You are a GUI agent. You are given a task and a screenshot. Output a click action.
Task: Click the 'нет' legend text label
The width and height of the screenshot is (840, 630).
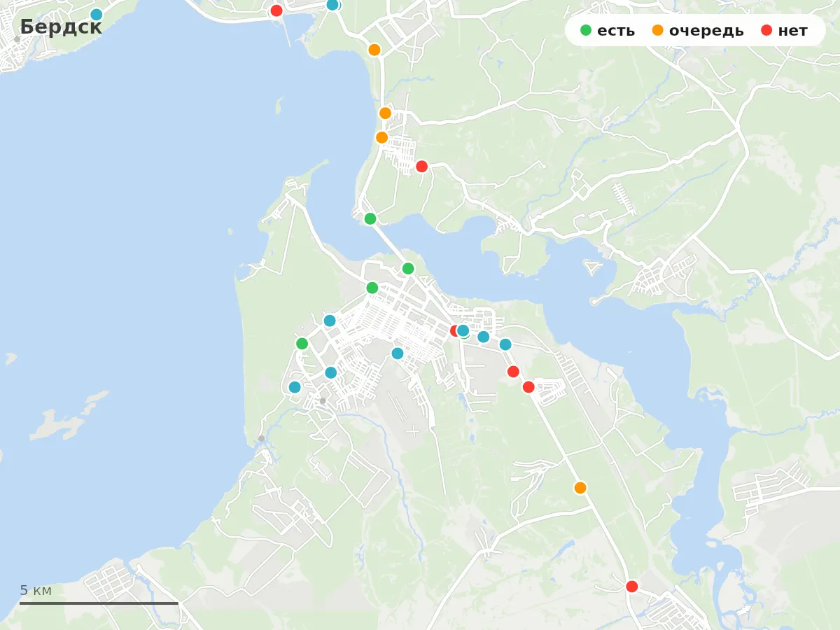[x=792, y=31]
